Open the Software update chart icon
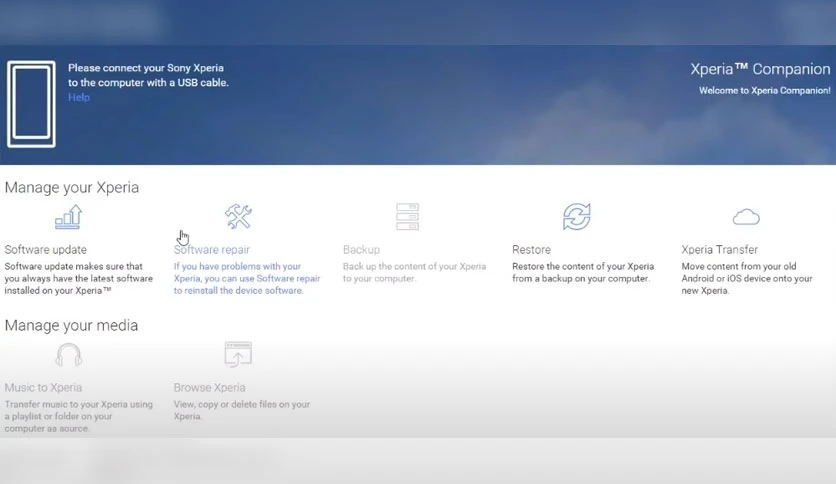The height and width of the screenshot is (484, 836). [x=68, y=217]
